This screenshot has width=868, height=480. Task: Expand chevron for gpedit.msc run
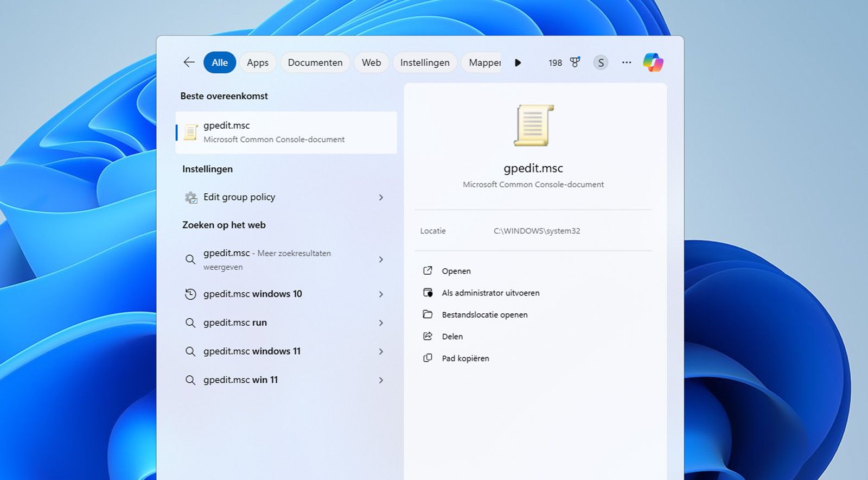click(381, 323)
